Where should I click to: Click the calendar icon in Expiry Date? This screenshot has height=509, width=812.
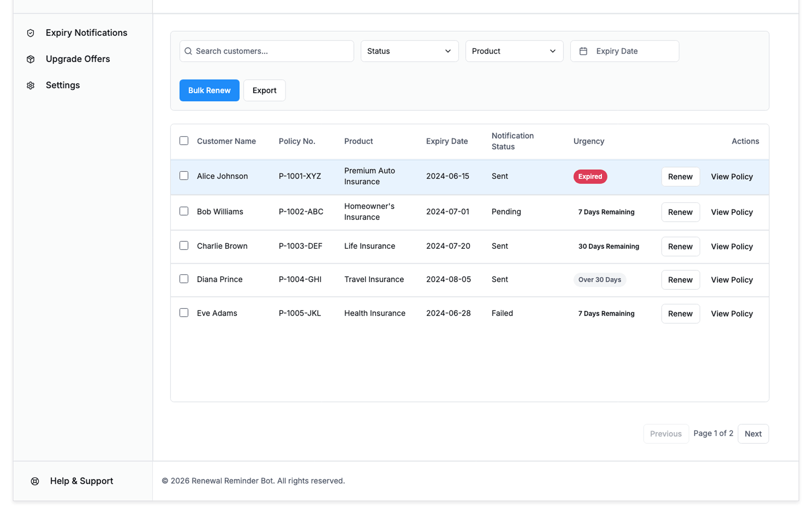583,51
